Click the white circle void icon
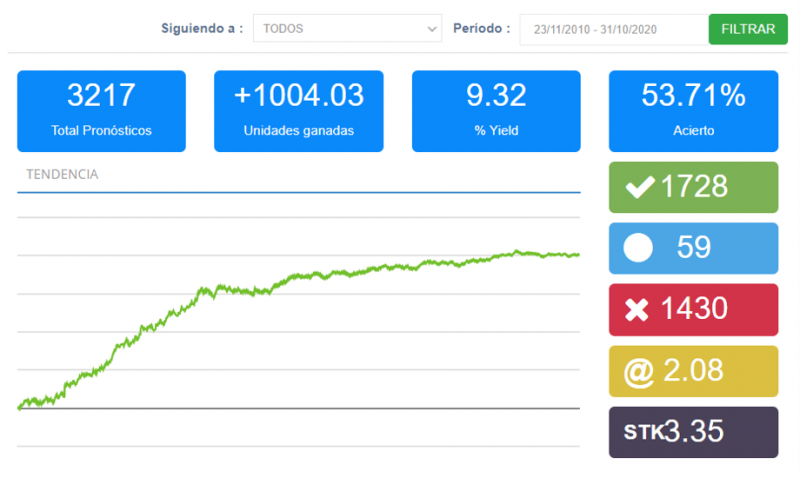This screenshot has height=478, width=800. 638,248
